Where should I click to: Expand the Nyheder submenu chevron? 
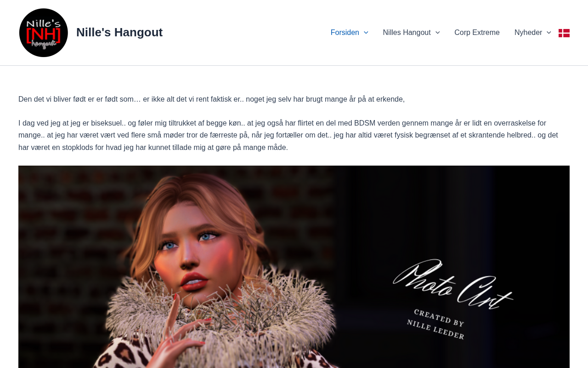click(x=548, y=33)
